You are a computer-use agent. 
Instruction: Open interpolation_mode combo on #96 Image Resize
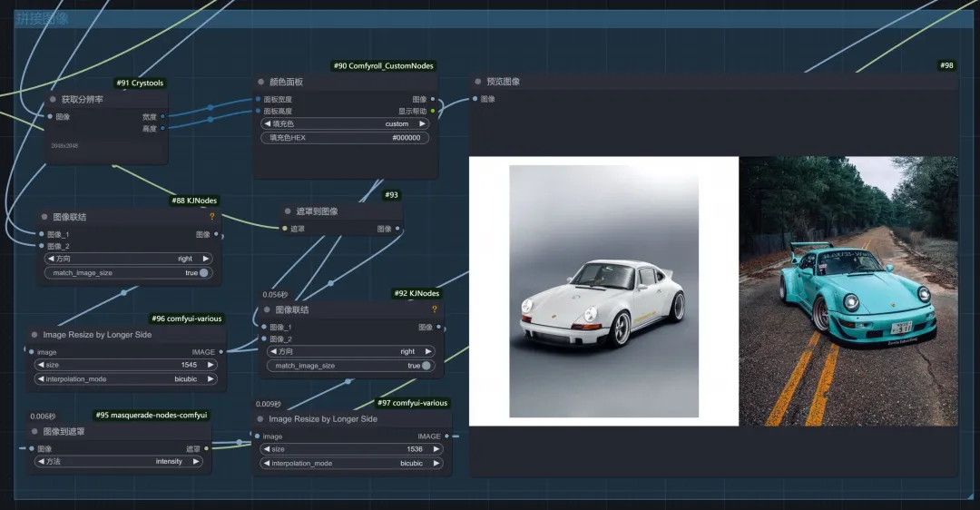(x=125, y=378)
